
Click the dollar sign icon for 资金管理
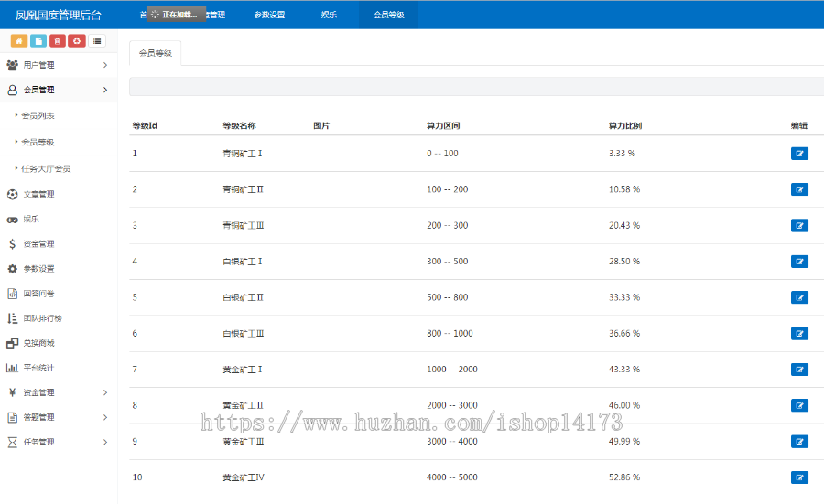click(x=12, y=243)
